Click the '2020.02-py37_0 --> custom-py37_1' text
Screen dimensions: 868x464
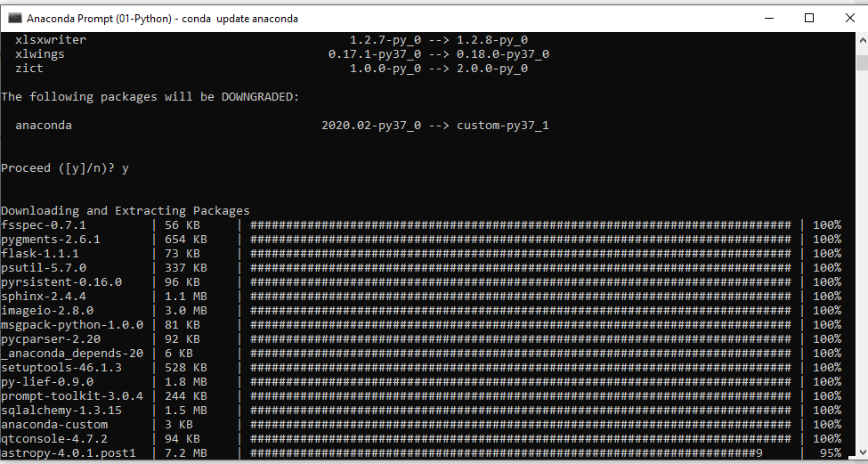tap(435, 126)
